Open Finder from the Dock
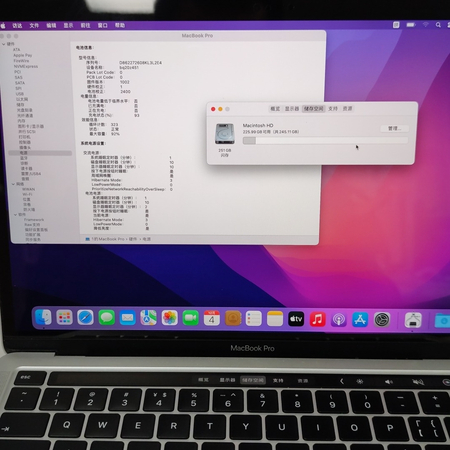Screen dimensions: 450x450 click(x=43, y=317)
